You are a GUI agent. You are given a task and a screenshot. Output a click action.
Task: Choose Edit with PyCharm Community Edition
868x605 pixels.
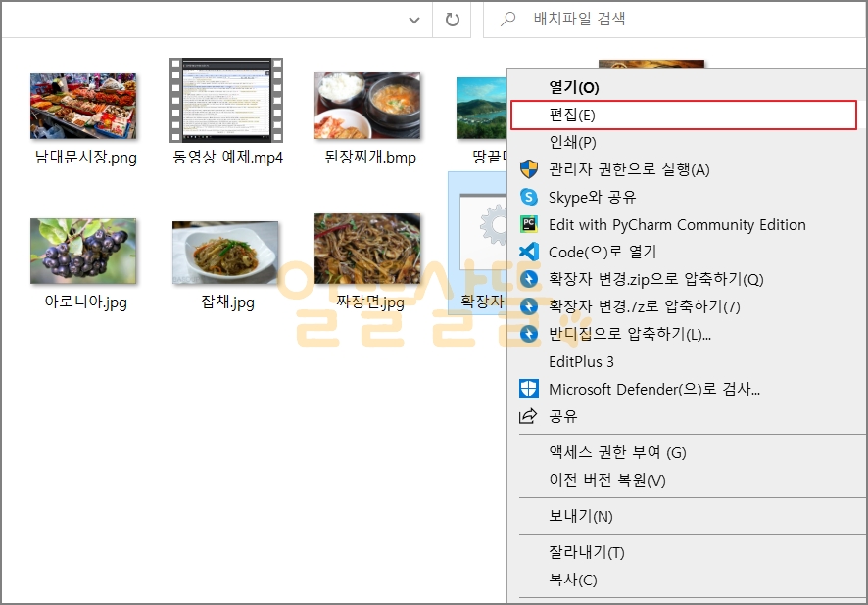coord(687,224)
